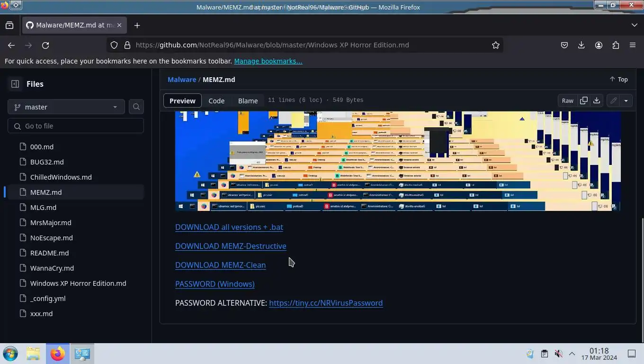
Task: Click page vertical scrollbar
Action: point(642,280)
